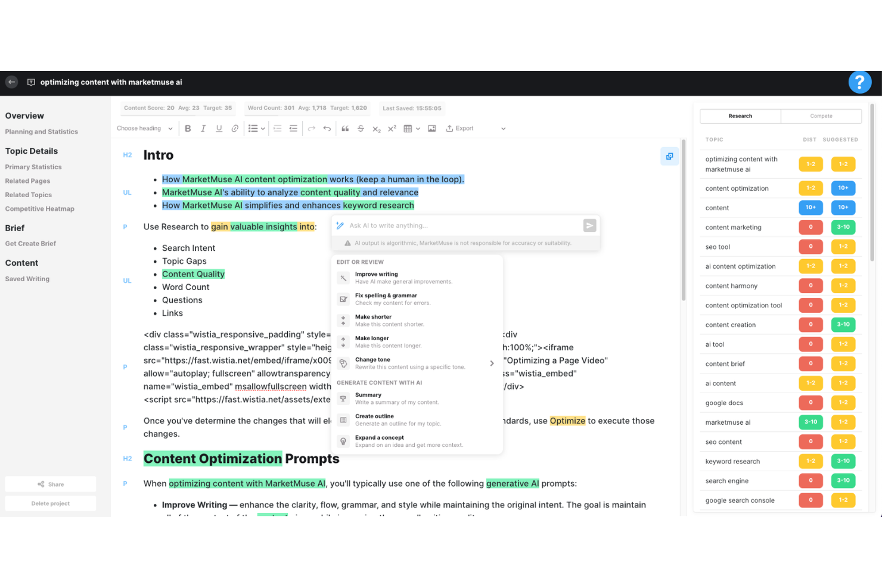Viewport: 882px width, 588px height.
Task: Open Related Pages in sidebar
Action: point(27,181)
